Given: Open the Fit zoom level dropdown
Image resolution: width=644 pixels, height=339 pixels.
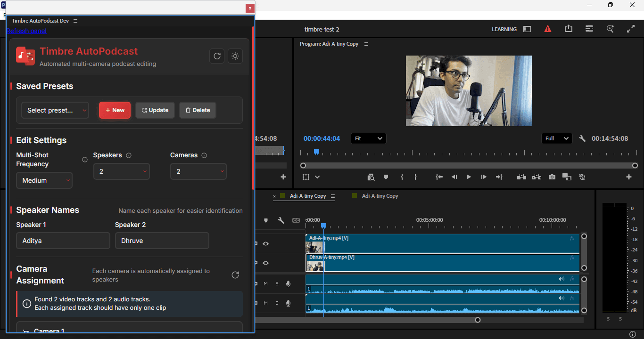Looking at the screenshot, I should (368, 138).
